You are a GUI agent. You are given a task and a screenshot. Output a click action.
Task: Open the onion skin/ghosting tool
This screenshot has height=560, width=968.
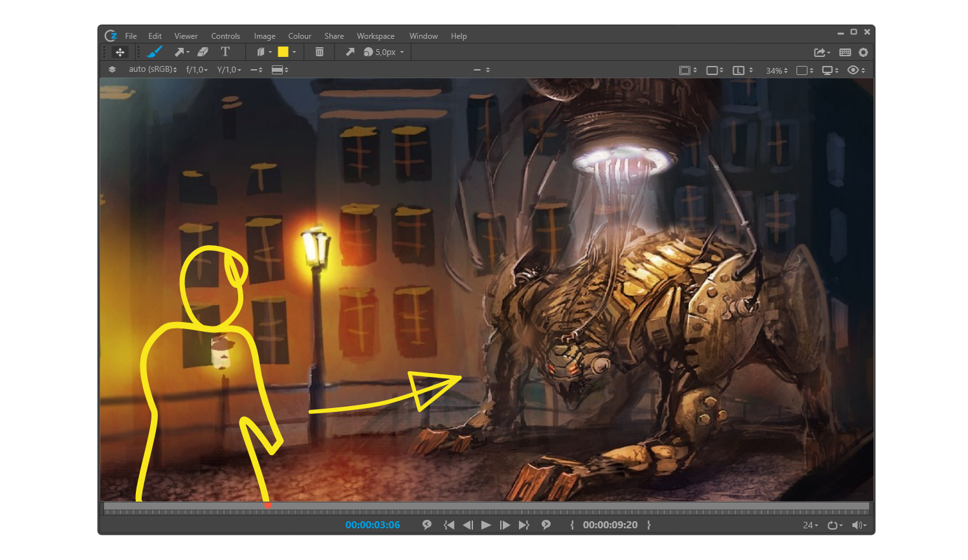[261, 52]
